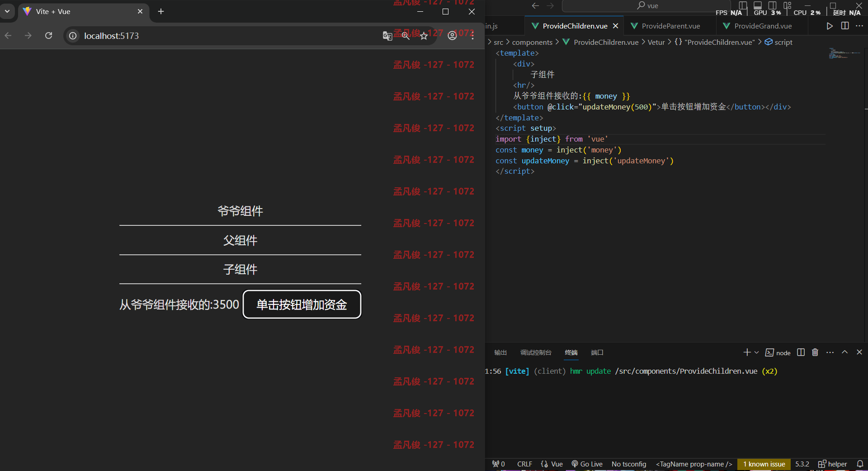
Task: Open the 调试控制台 panel tab
Action: pos(536,352)
